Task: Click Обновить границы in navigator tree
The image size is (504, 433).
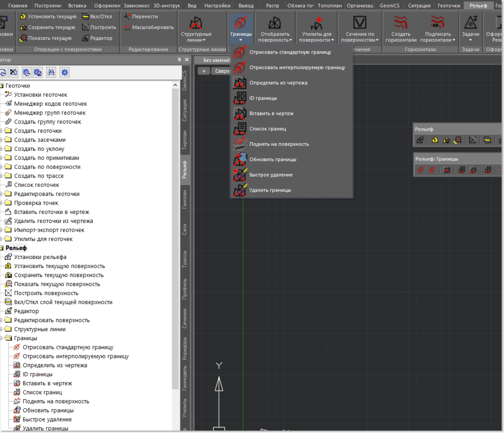Action: 48,410
